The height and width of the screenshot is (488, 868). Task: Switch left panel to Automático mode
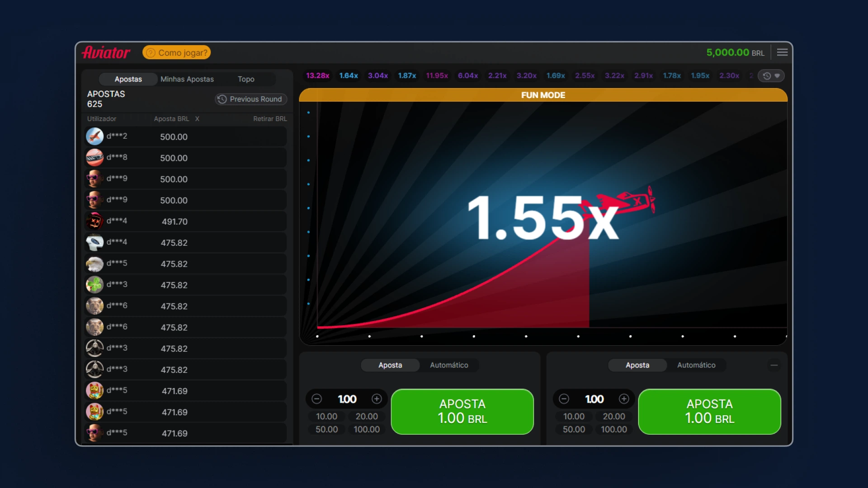(448, 365)
